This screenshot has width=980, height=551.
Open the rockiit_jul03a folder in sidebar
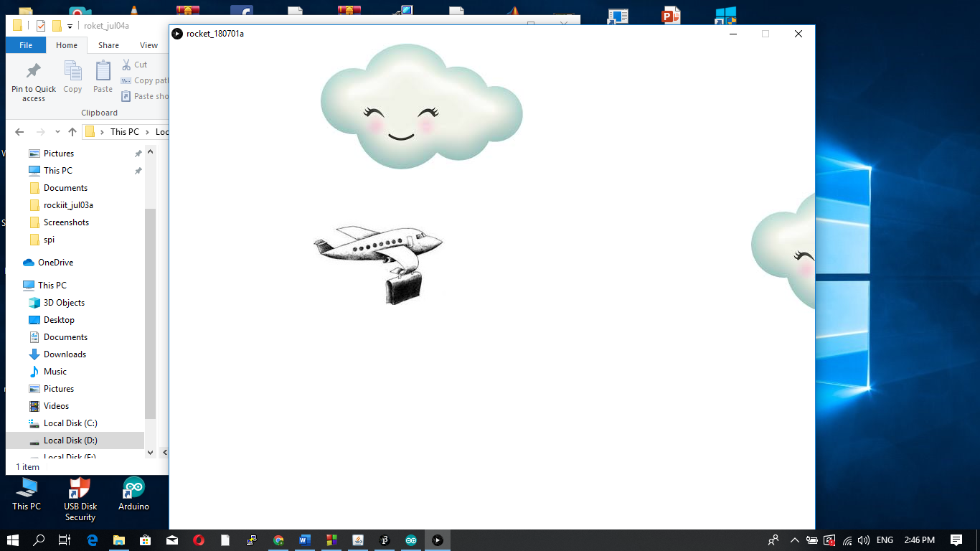pos(68,205)
